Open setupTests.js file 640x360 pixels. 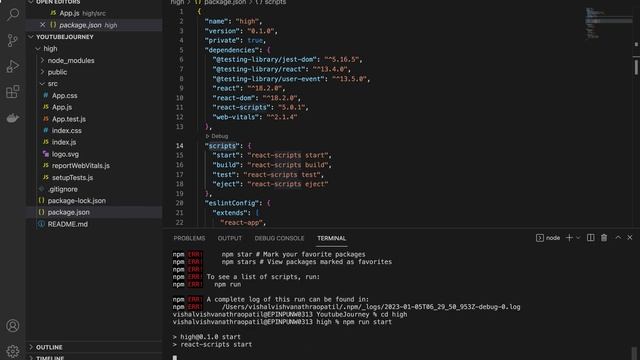click(72, 178)
